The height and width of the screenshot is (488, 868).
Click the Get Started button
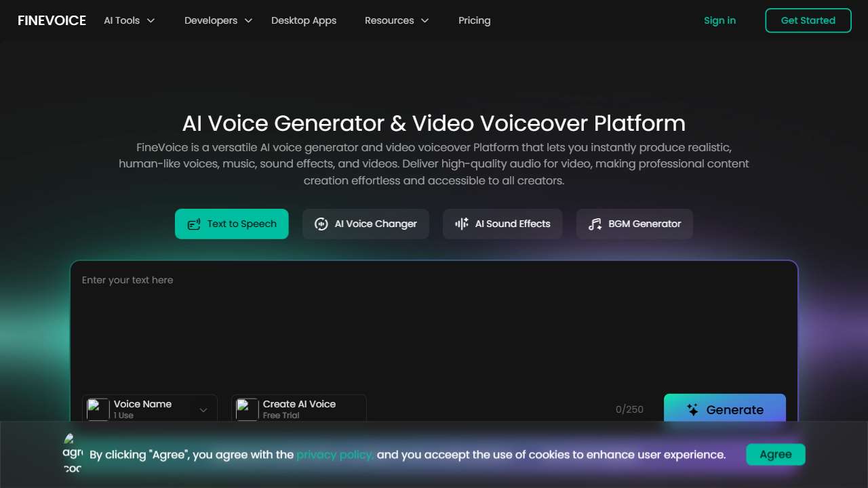tap(808, 20)
